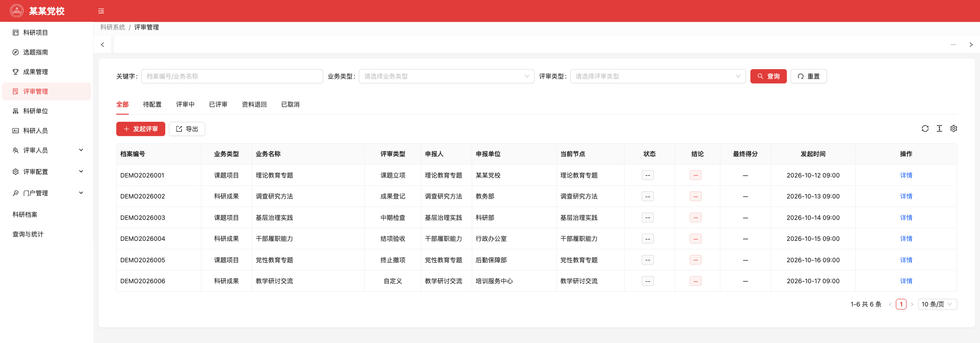The height and width of the screenshot is (343, 980).
Task: Open 详情 for DEMO2026006
Action: click(x=906, y=281)
